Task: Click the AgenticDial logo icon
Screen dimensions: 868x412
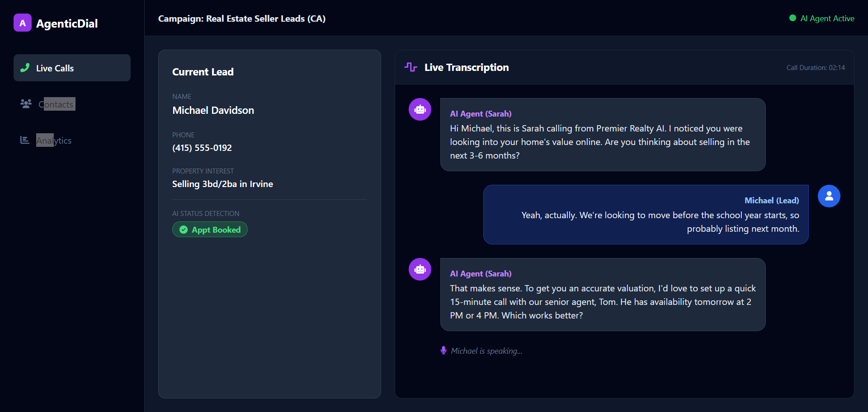Action: click(23, 23)
